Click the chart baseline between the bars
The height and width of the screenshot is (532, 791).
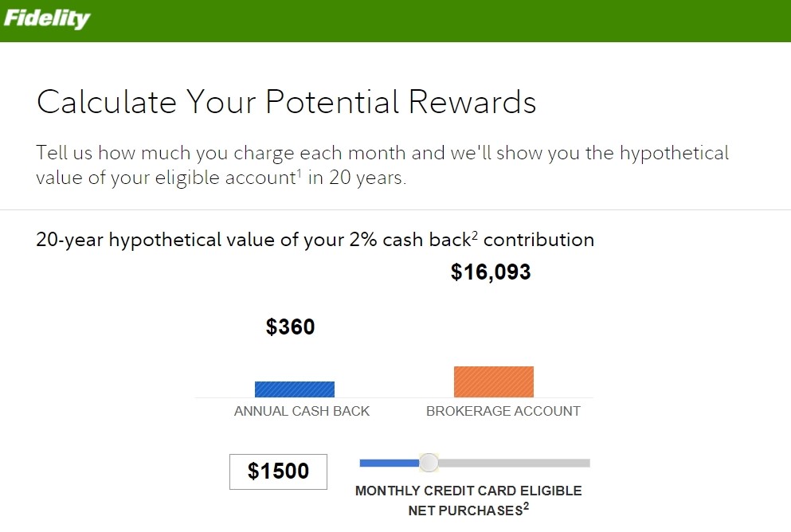tap(394, 398)
